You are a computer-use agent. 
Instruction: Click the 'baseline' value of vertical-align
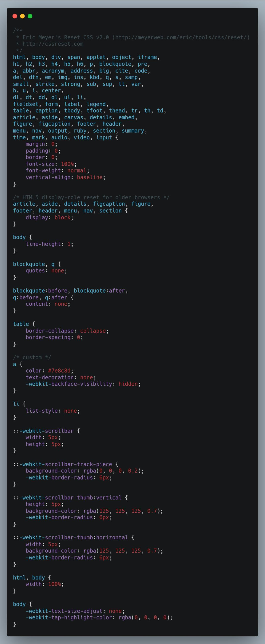pos(90,177)
